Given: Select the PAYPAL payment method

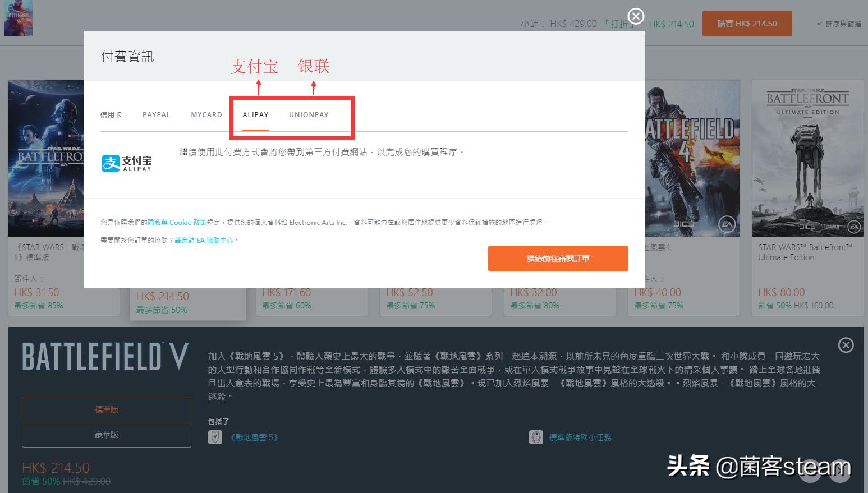Looking at the screenshot, I should [156, 114].
